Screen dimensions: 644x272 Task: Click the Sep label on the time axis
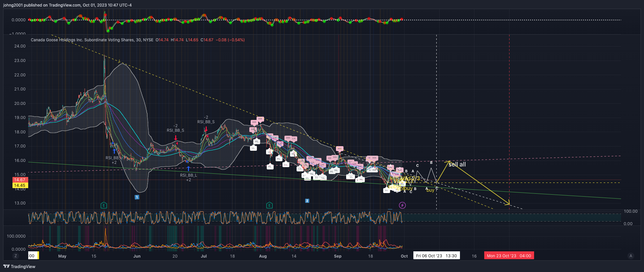pos(338,256)
